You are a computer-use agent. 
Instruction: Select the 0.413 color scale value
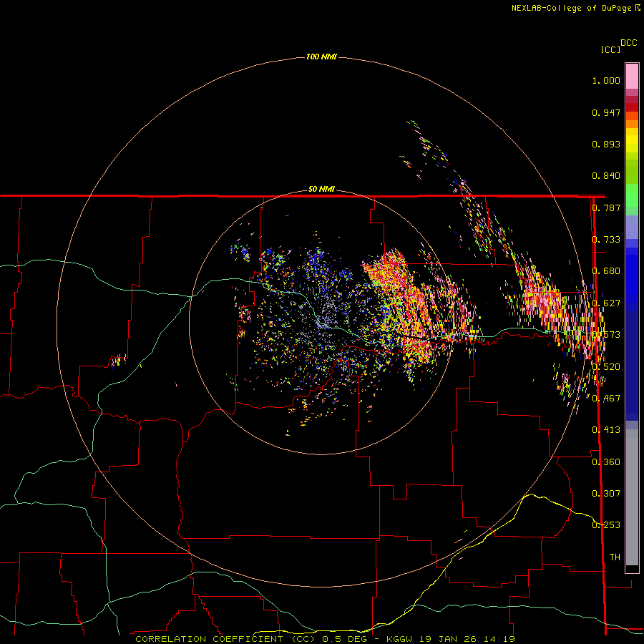[x=606, y=430]
